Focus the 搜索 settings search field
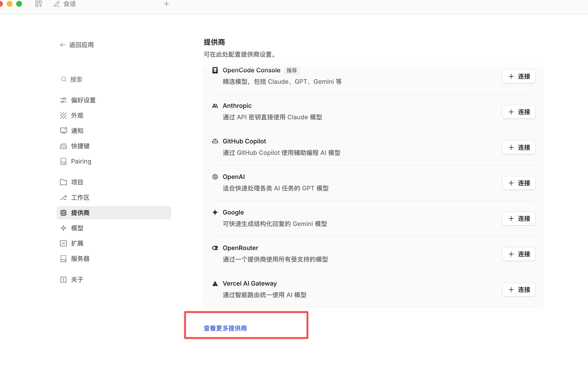Viewport: 588px width, 366px height. 114,79
